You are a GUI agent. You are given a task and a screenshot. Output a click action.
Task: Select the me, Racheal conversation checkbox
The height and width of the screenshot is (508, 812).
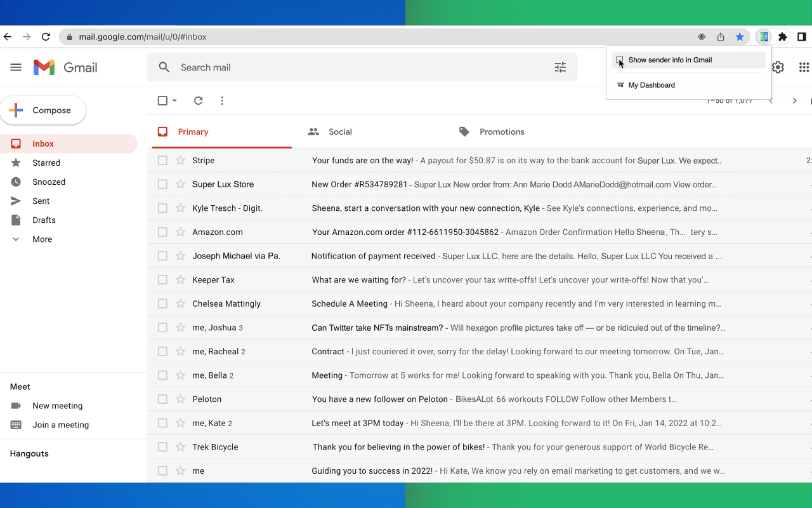(162, 352)
